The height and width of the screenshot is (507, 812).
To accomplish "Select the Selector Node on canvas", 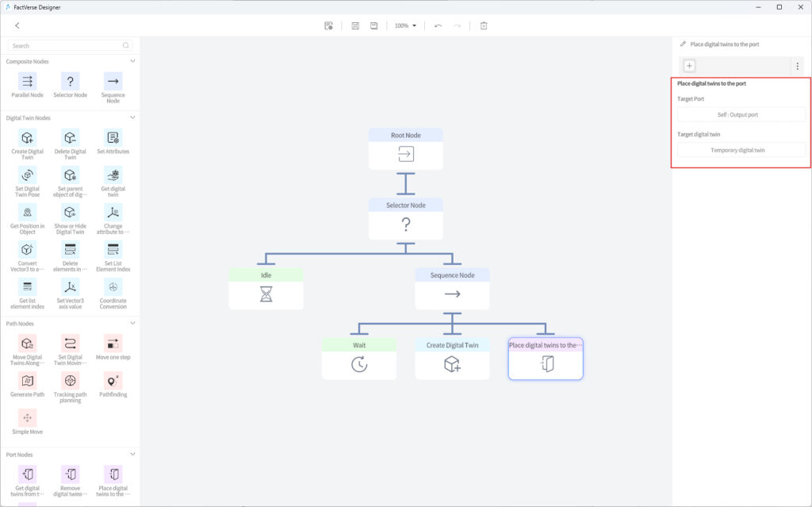I will [x=405, y=219].
